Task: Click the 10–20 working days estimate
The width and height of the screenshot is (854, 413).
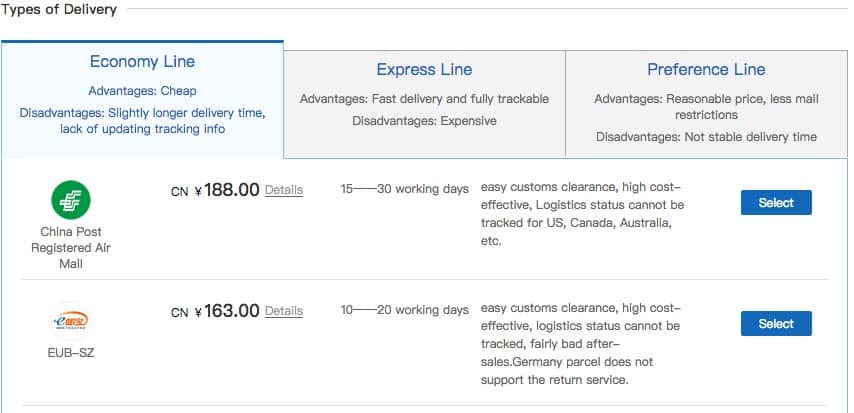Action: click(x=405, y=310)
